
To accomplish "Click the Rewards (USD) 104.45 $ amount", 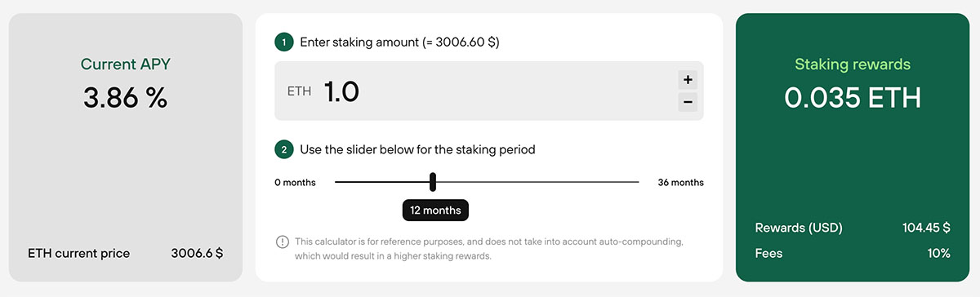I will 926,228.
